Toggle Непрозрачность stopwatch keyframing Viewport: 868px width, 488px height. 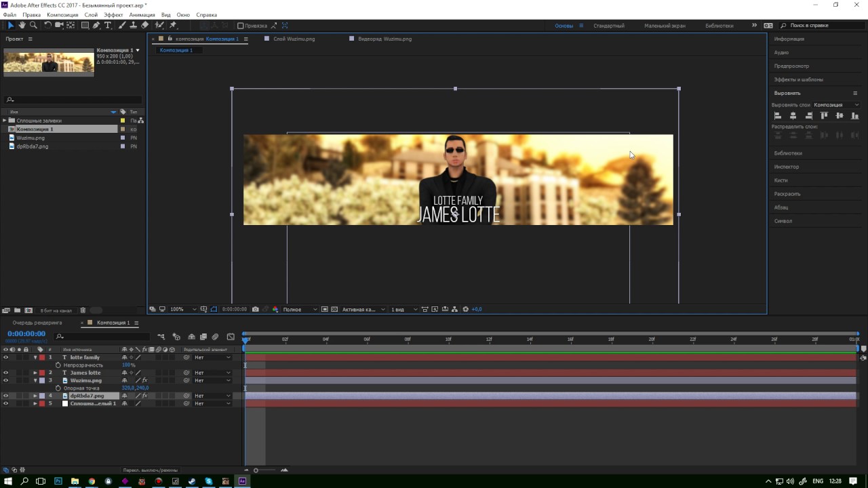[58, 365]
